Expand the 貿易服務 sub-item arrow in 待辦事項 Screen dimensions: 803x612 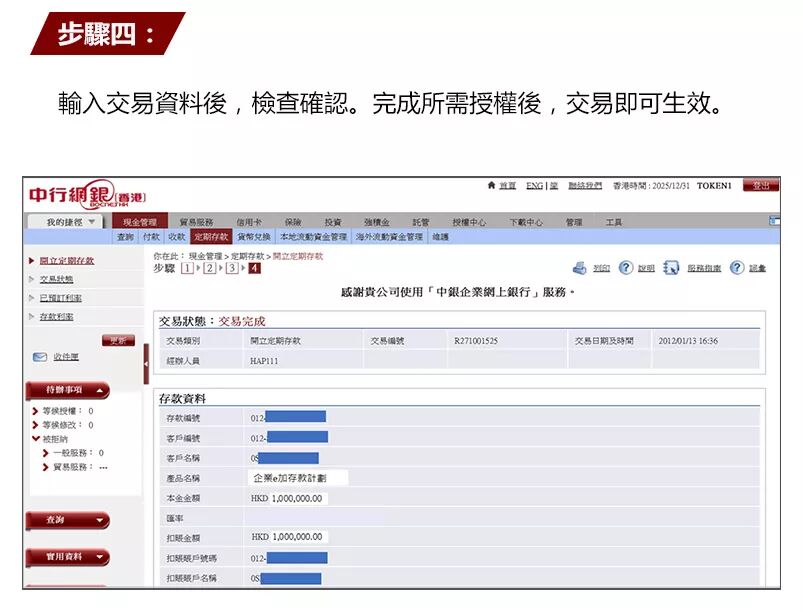[x=46, y=467]
